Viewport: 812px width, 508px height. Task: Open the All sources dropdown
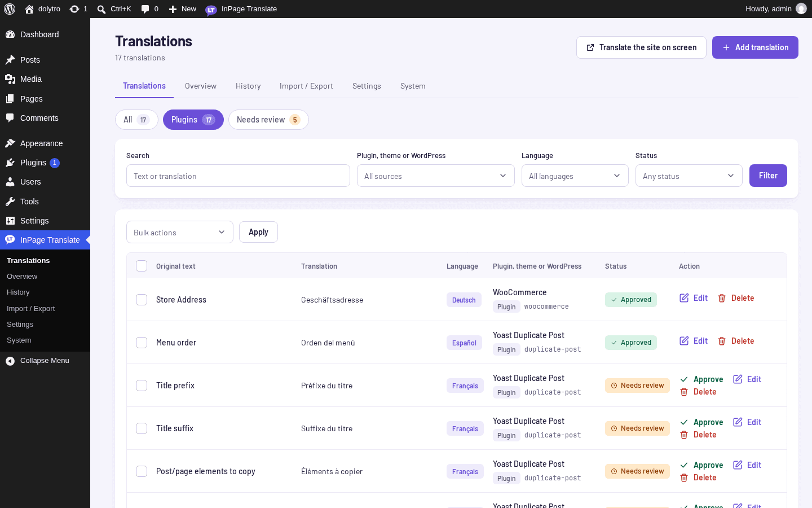[x=436, y=176]
